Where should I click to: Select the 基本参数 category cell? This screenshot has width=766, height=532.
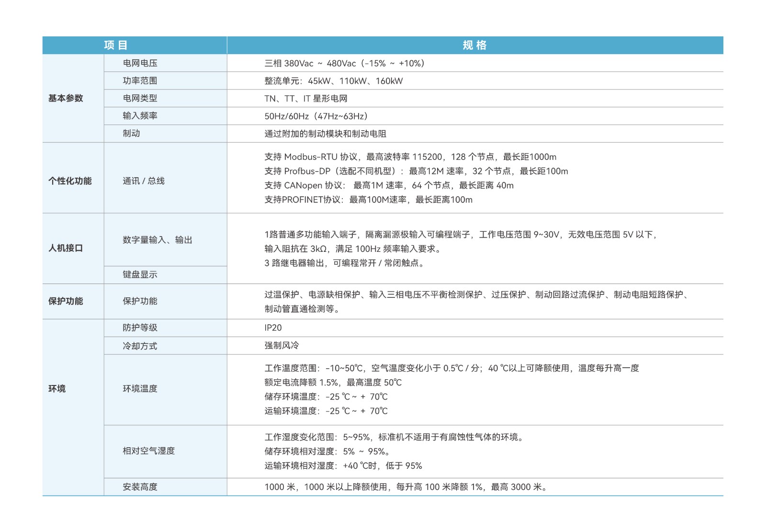tap(66, 98)
